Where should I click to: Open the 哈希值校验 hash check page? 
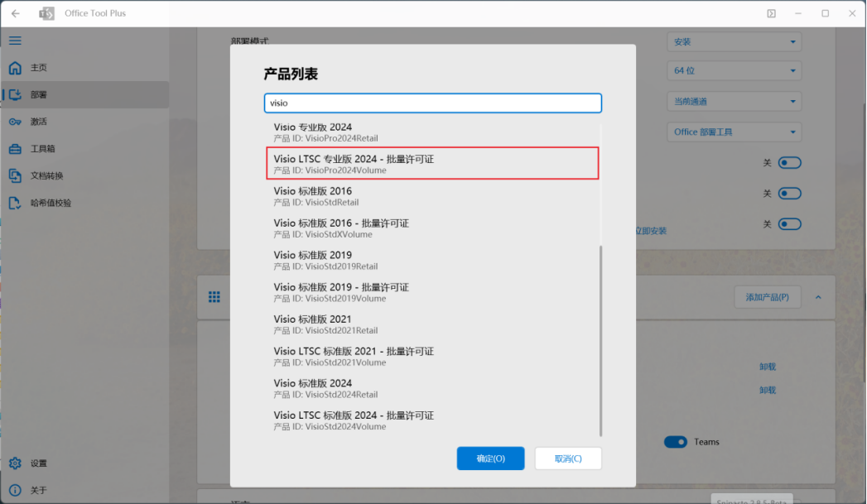click(x=84, y=203)
